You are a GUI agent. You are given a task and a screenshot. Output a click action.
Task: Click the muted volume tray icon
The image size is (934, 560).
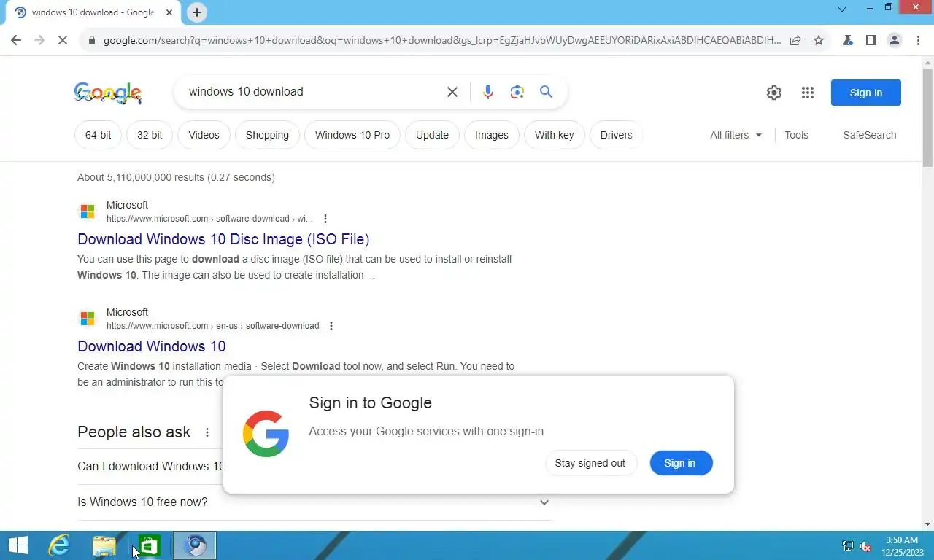[865, 545]
